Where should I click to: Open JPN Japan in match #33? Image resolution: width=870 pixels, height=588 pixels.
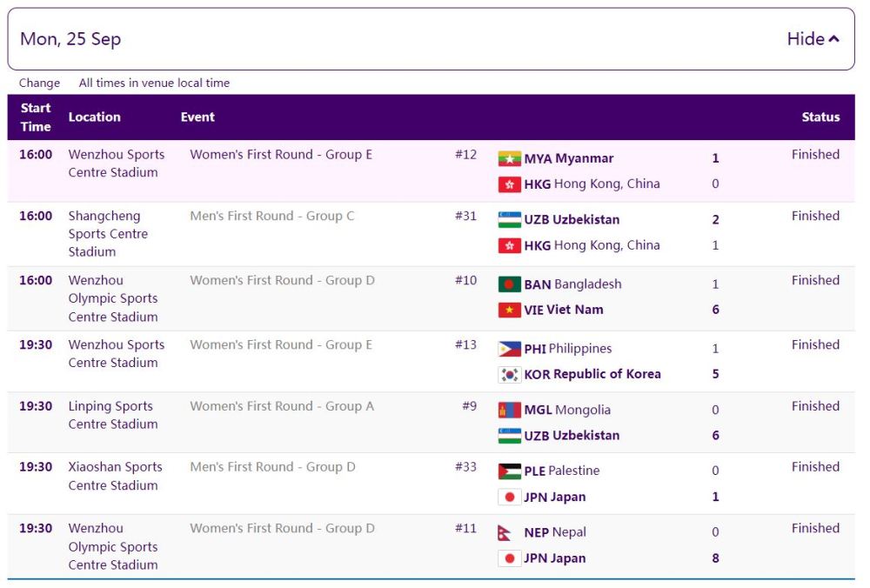(x=555, y=497)
